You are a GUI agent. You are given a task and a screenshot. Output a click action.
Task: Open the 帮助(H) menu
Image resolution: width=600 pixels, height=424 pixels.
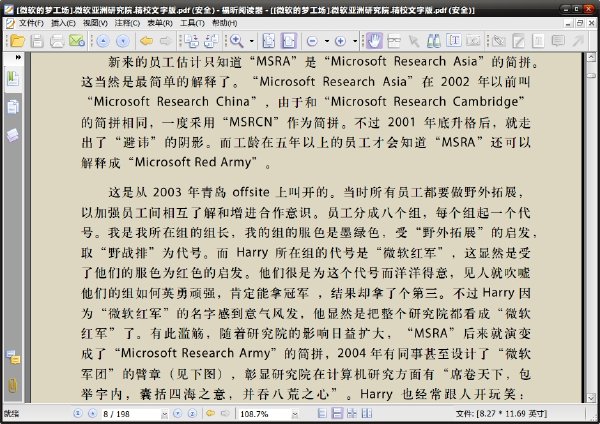tap(225, 23)
